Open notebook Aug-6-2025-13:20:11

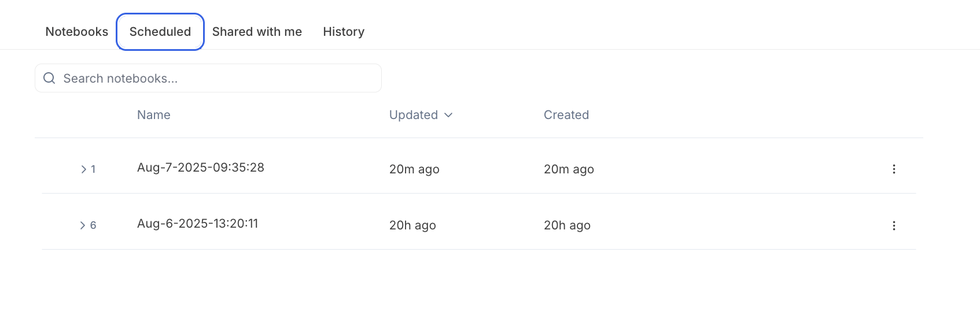197,224
